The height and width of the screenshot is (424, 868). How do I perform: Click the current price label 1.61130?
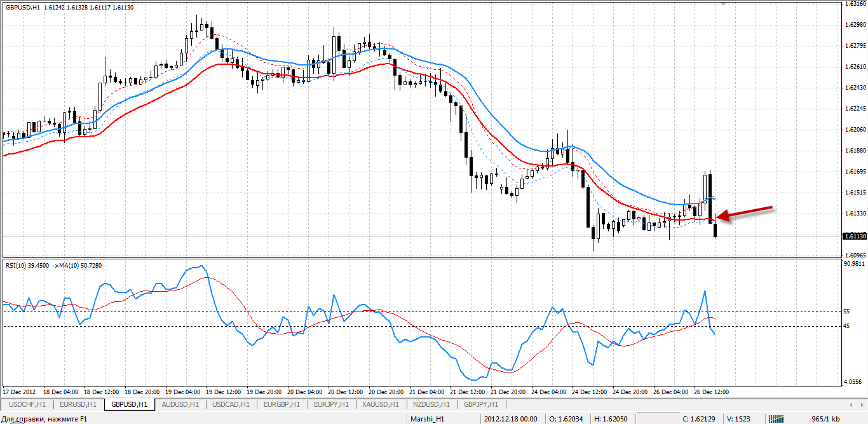pyautogui.click(x=855, y=236)
